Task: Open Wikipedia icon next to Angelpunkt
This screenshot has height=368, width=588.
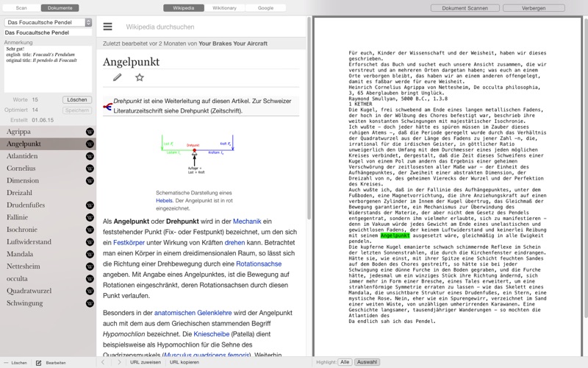Action: click(x=90, y=144)
